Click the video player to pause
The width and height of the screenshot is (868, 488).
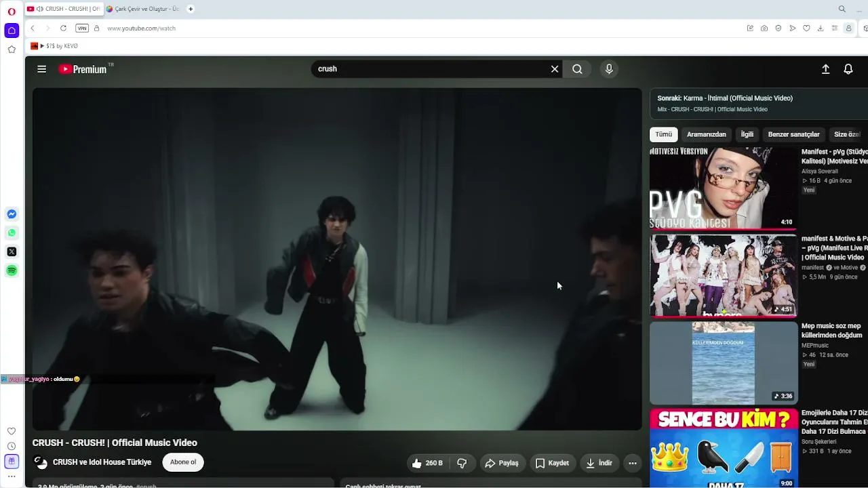click(337, 259)
